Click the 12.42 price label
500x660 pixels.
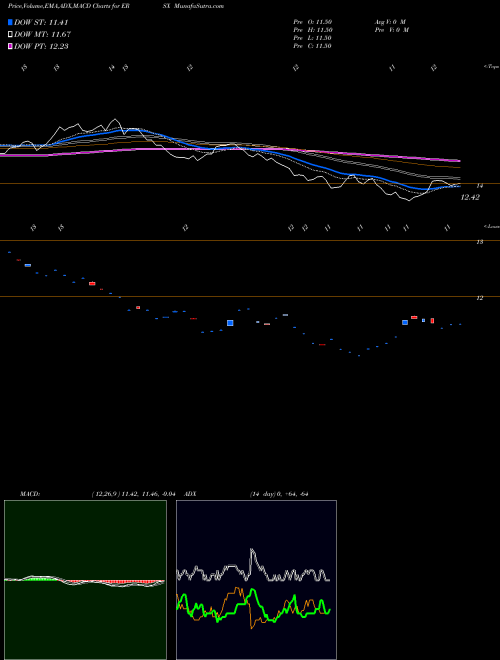[x=470, y=197]
